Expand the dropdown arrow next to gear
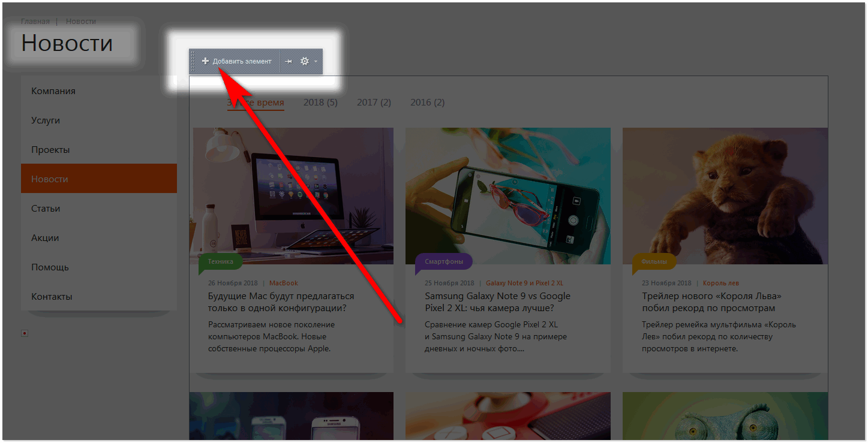The height and width of the screenshot is (443, 868). click(x=316, y=61)
